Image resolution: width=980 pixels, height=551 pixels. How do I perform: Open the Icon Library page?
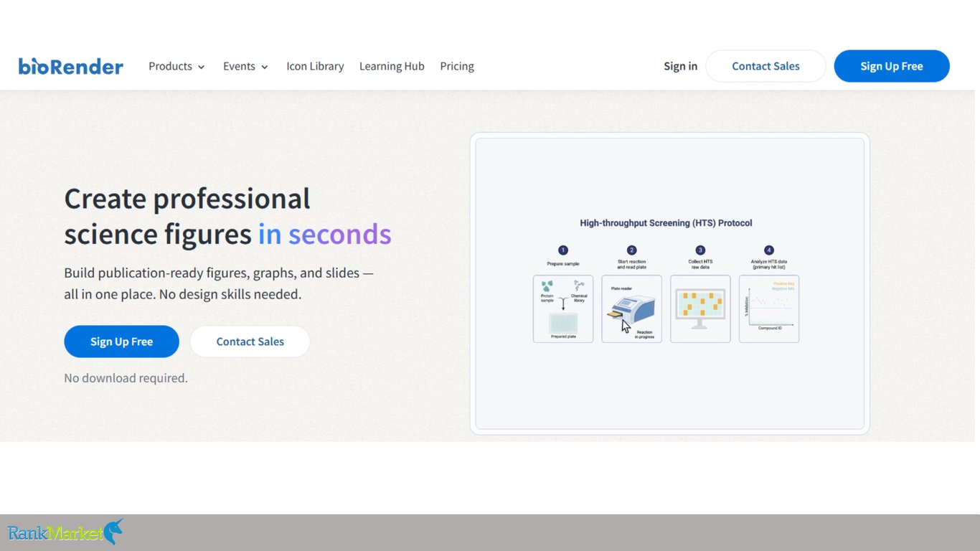click(x=315, y=66)
